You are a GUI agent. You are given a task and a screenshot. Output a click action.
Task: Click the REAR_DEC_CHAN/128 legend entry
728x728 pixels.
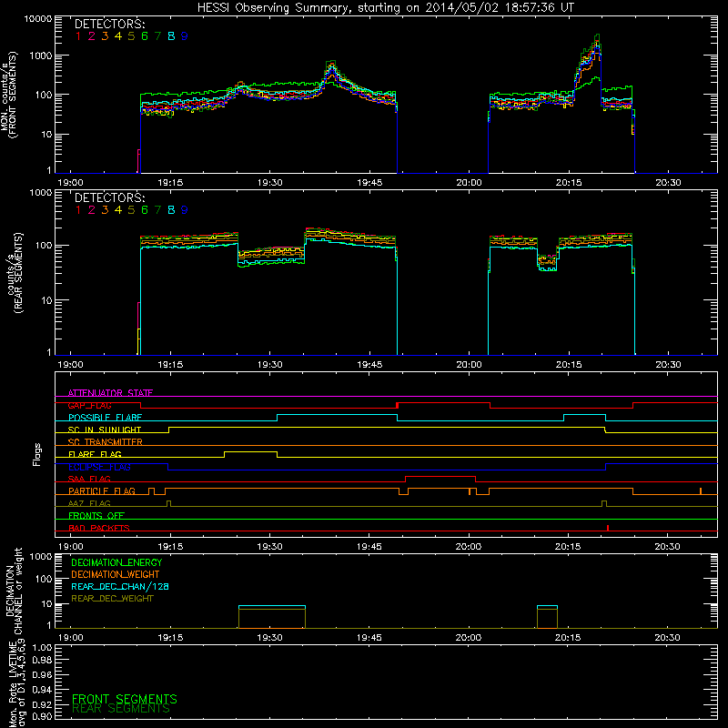click(120, 586)
